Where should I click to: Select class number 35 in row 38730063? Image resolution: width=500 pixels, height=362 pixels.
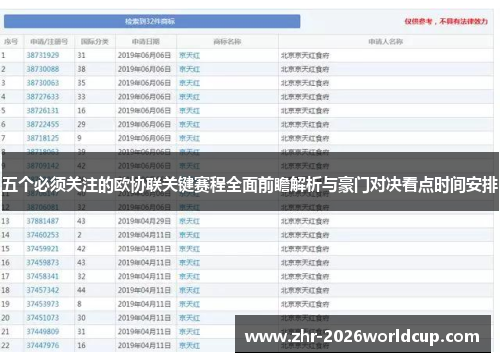pyautogui.click(x=82, y=83)
